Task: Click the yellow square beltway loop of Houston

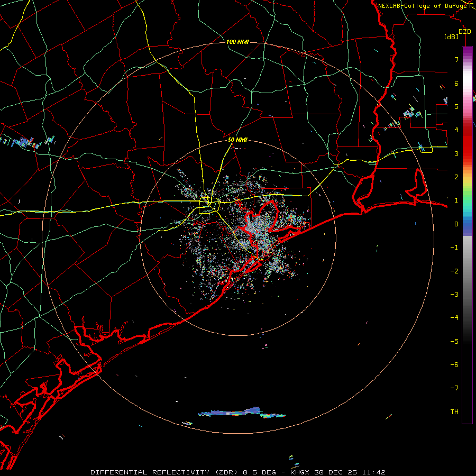Action: [x=209, y=206]
